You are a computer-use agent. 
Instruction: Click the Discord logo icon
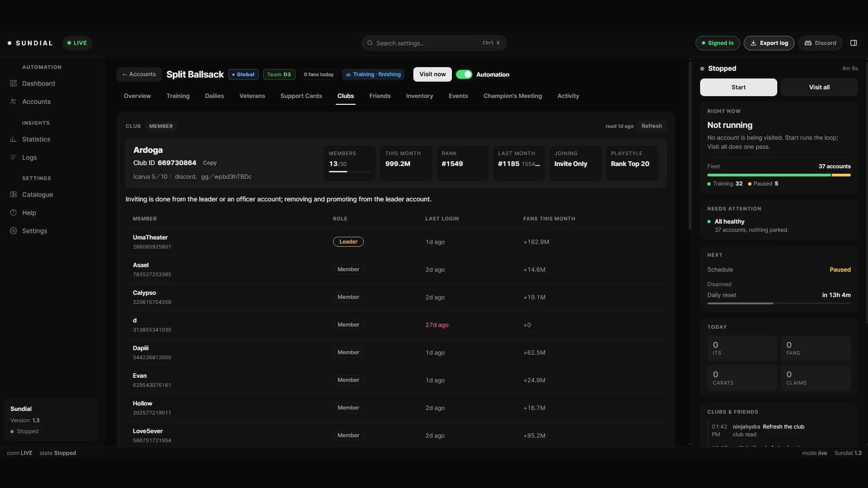(x=808, y=43)
